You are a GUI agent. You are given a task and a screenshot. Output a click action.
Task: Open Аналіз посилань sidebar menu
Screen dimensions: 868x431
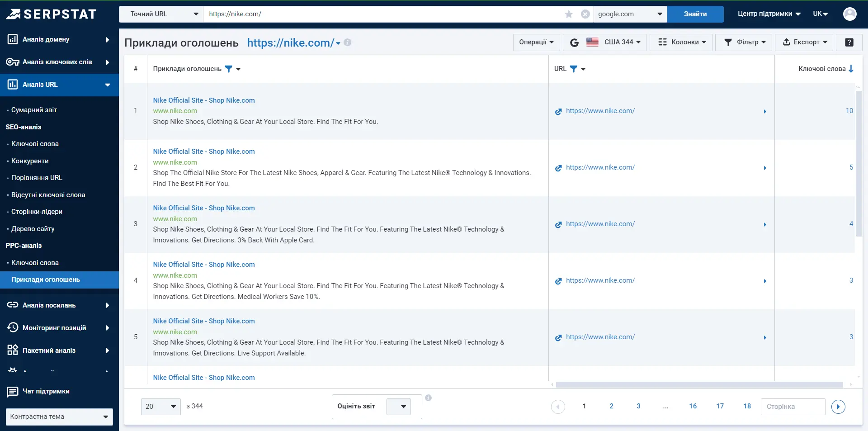click(x=59, y=305)
